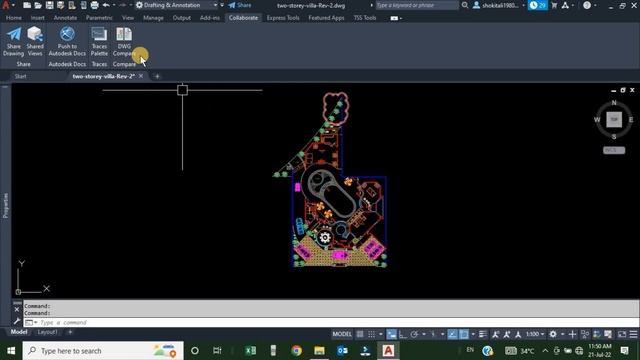
Task: Open the Customization menu icon in status bar
Action: coord(633,334)
